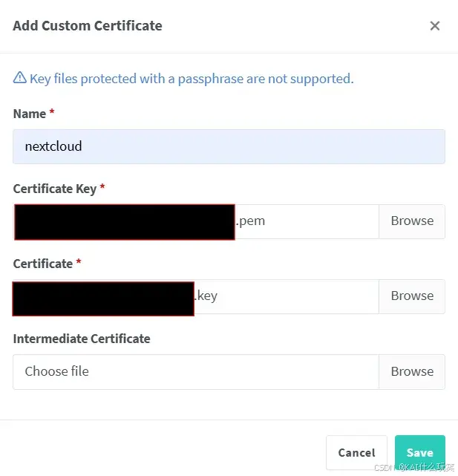
Task: Click the Certificate label
Action: click(x=43, y=264)
